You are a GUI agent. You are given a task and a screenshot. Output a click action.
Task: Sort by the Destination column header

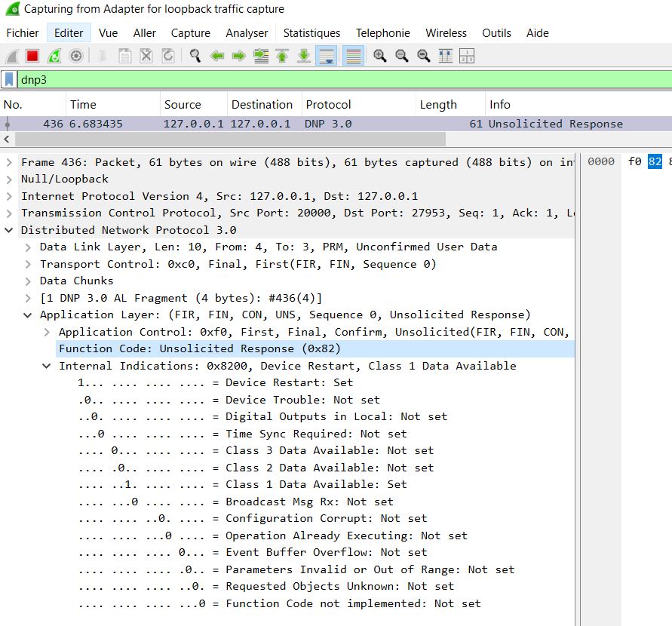(265, 105)
